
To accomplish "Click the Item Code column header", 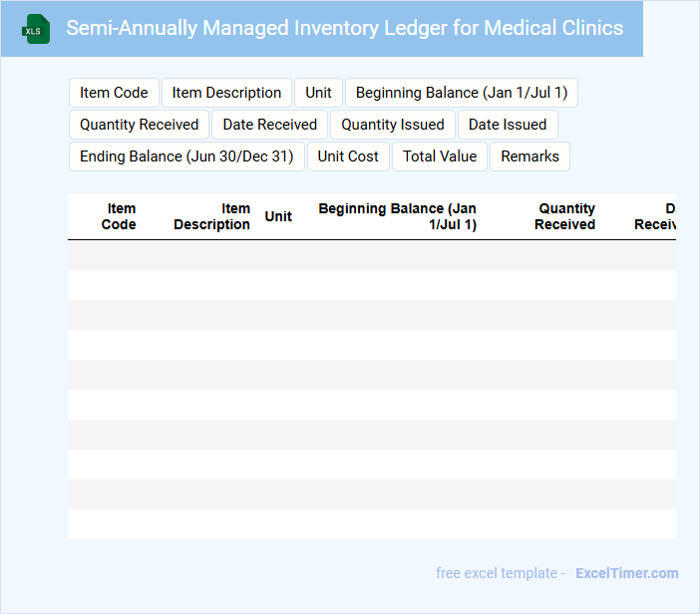I will coord(119,216).
